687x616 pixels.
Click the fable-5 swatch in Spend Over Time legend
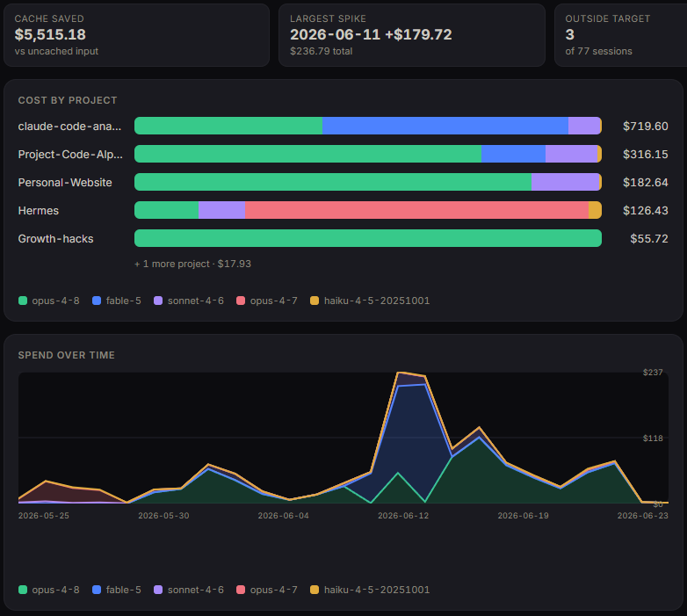[x=97, y=590]
